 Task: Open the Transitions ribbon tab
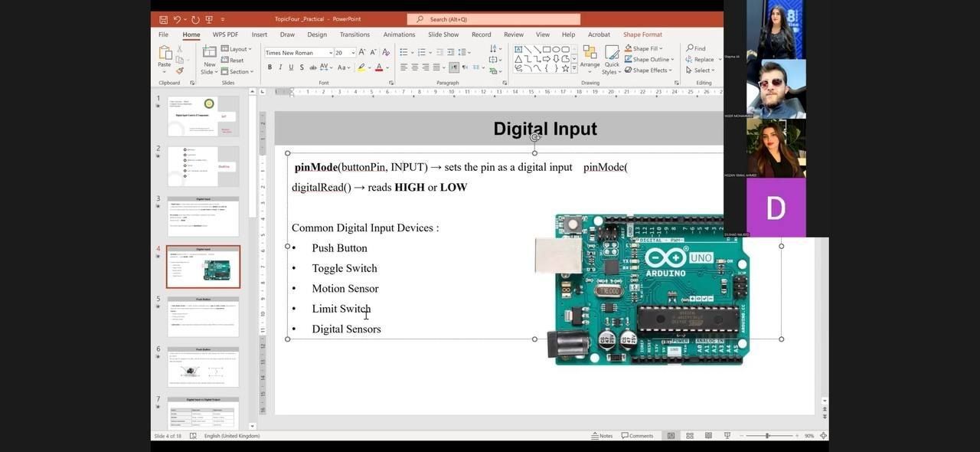(x=354, y=34)
